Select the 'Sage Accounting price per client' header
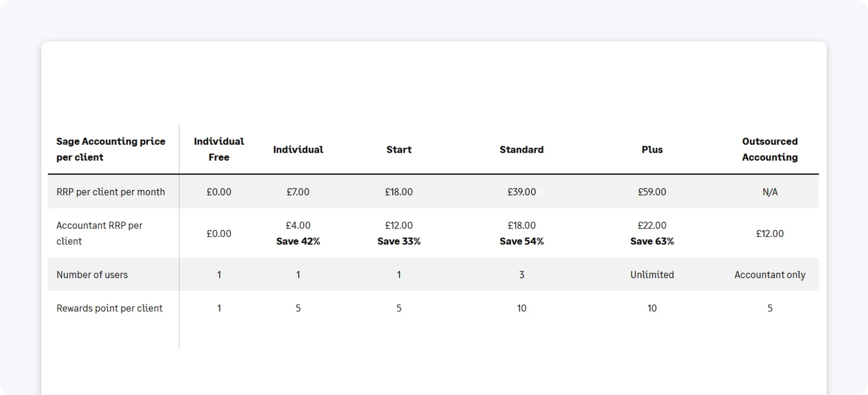Viewport: 868px width, 395px height. [111, 149]
